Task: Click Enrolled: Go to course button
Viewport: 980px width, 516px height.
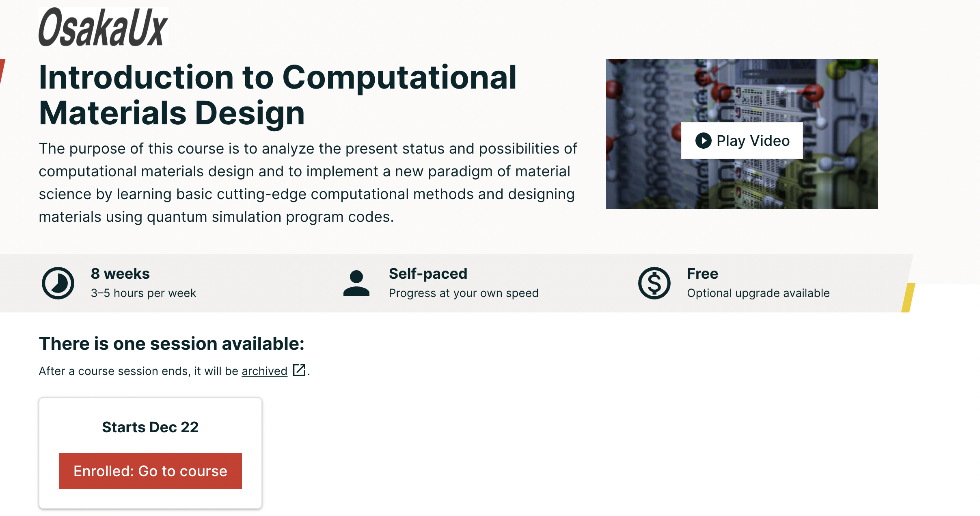Action: click(150, 471)
